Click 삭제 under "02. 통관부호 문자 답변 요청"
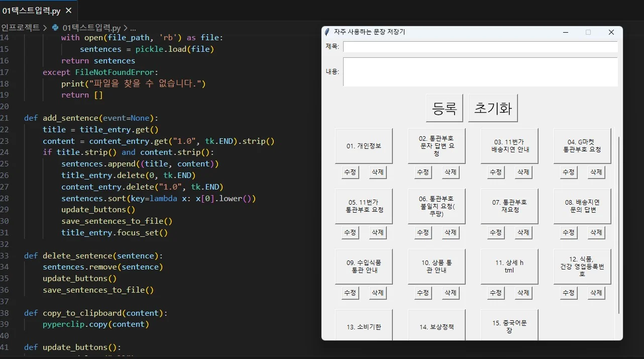644x359 pixels. (x=450, y=172)
